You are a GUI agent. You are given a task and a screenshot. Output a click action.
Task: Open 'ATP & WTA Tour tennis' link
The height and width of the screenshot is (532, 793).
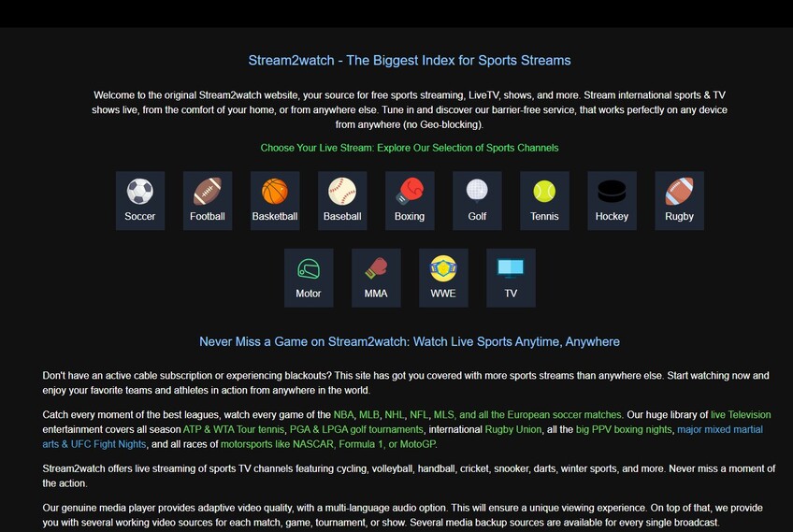point(234,430)
